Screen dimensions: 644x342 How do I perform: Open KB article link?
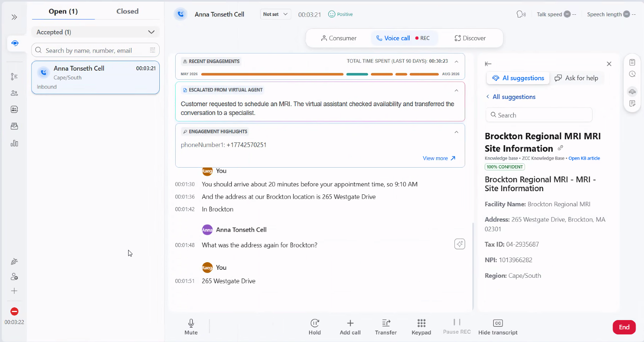[584, 158]
